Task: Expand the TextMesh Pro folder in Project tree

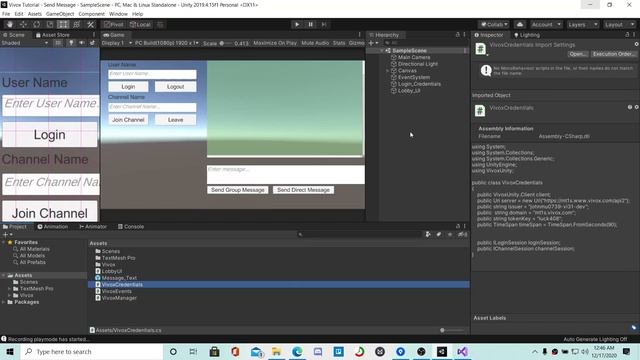Action: point(9,289)
